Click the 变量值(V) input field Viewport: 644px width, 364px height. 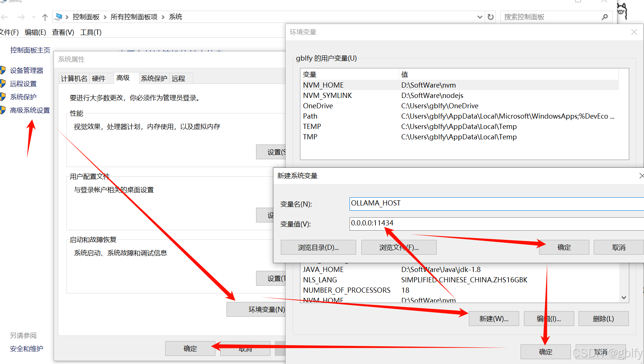497,224
